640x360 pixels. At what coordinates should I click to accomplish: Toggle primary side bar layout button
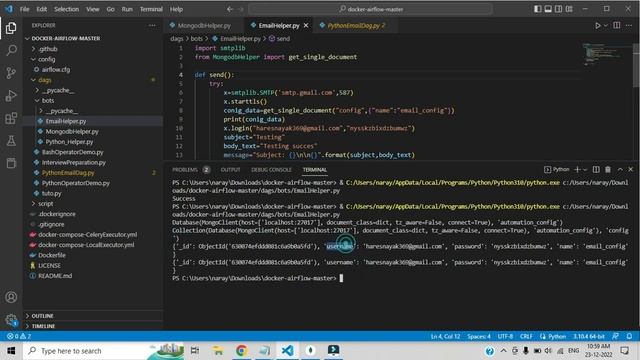538,9
